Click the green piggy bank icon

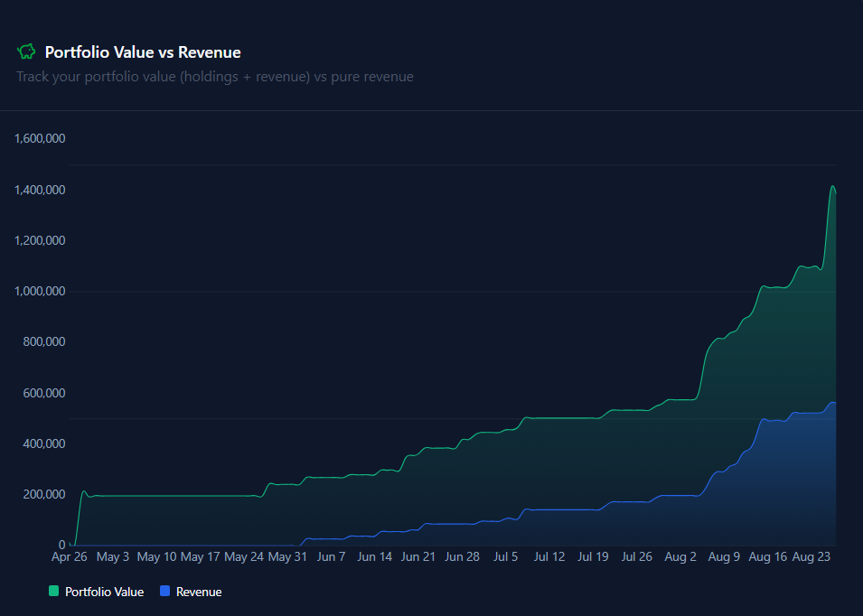tap(26, 51)
